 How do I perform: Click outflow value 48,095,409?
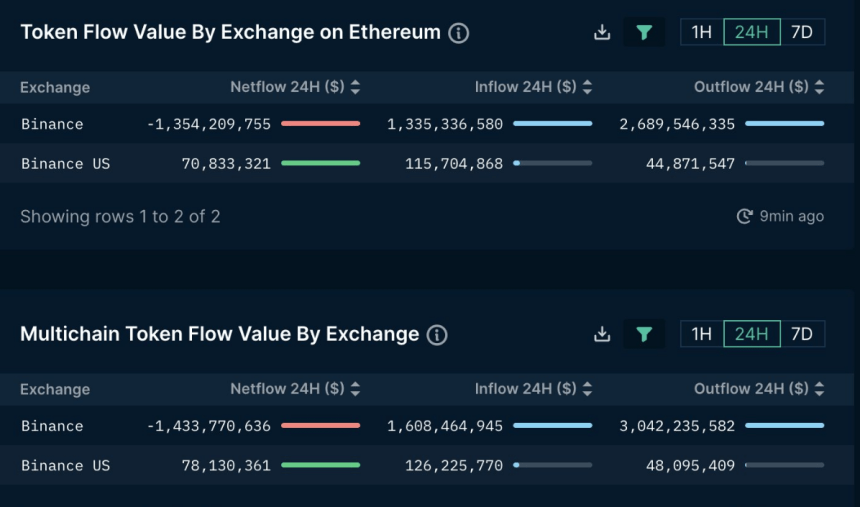pos(690,465)
